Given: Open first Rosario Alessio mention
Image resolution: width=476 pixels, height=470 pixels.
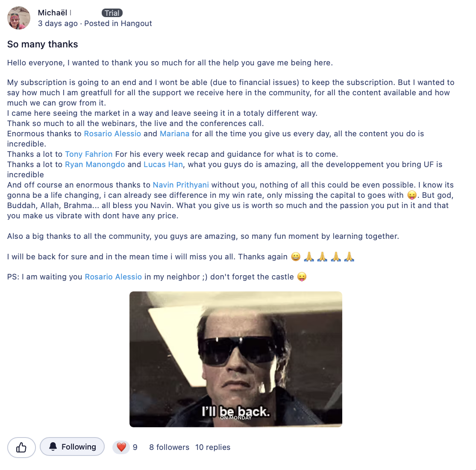Looking at the screenshot, I should (x=112, y=134).
